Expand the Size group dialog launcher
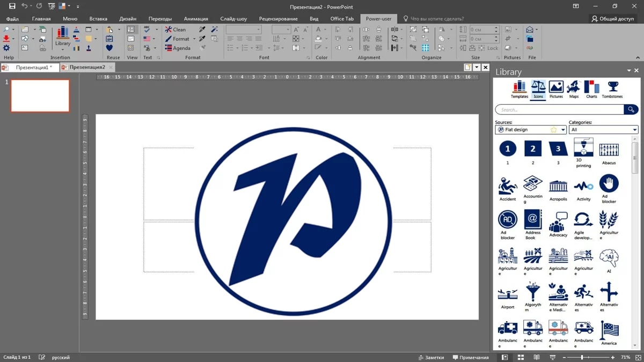 point(499,57)
